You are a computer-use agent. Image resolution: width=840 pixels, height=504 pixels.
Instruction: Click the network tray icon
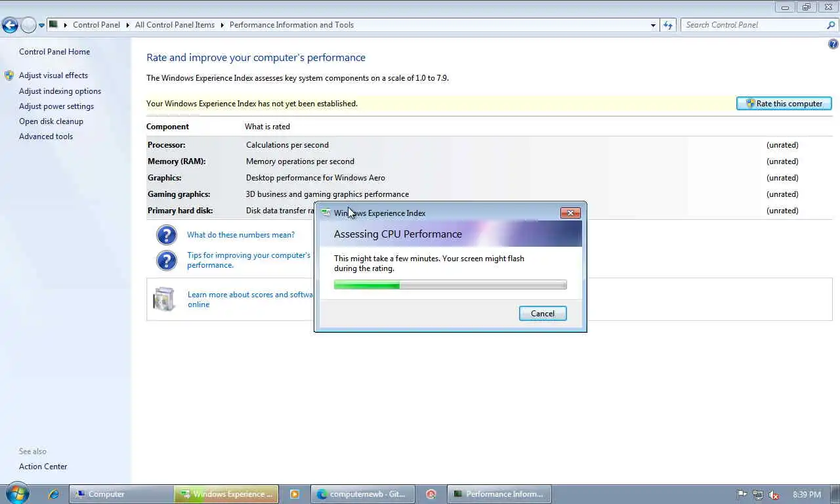pos(758,495)
